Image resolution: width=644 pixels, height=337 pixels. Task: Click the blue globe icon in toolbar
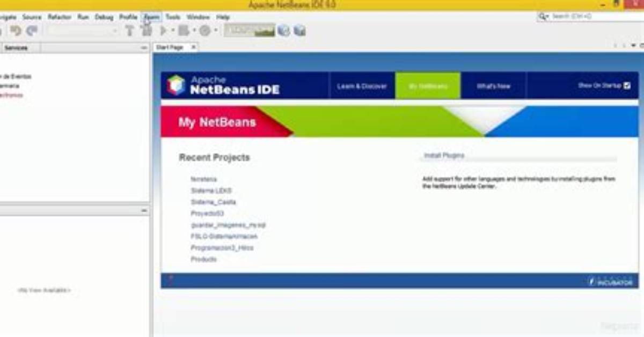(283, 31)
